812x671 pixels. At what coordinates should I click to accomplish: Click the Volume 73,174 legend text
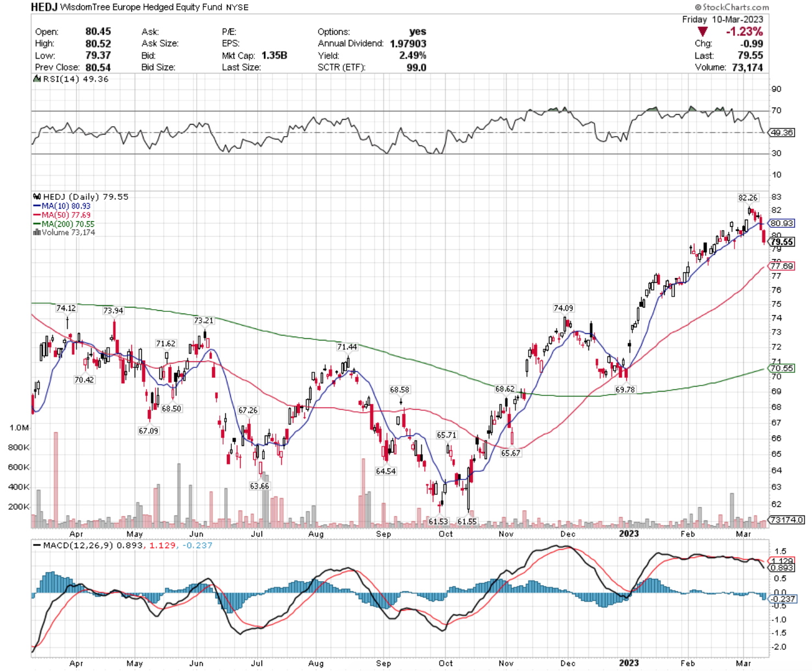pyautogui.click(x=69, y=232)
